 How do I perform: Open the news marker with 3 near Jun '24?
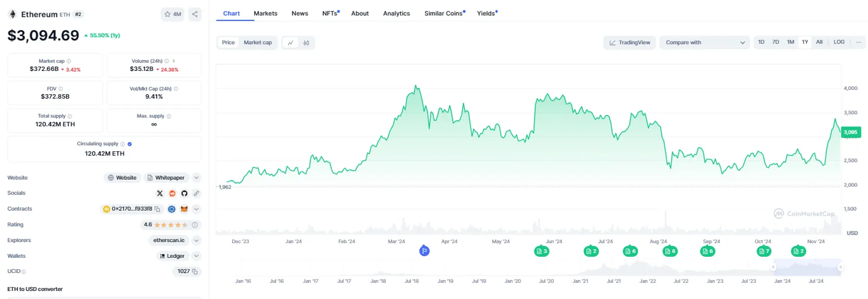[x=541, y=251]
